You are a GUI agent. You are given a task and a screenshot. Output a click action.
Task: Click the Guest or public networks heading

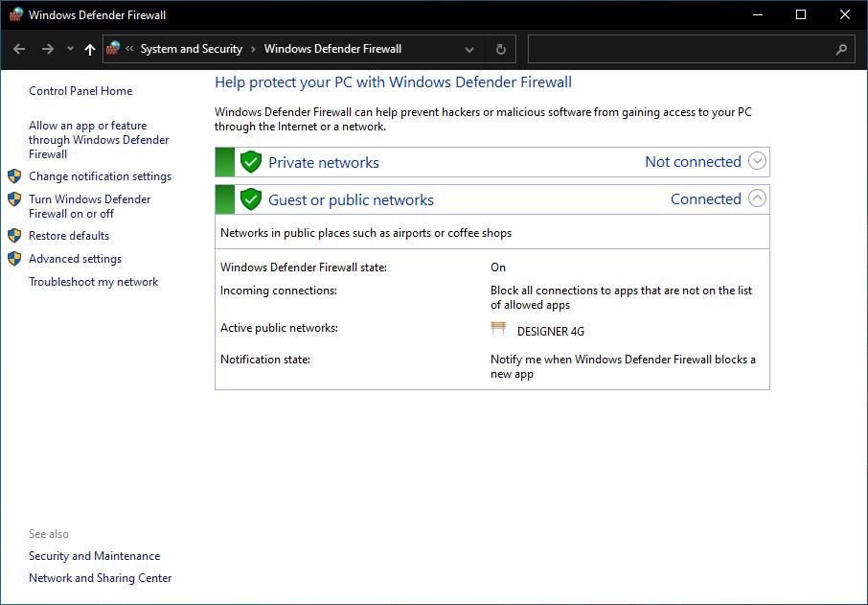tap(351, 199)
